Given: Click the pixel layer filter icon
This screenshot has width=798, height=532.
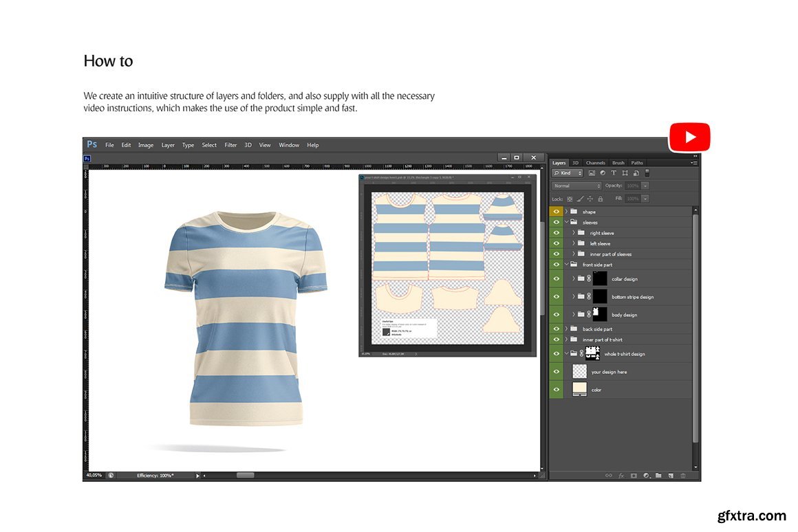Looking at the screenshot, I should 592,173.
